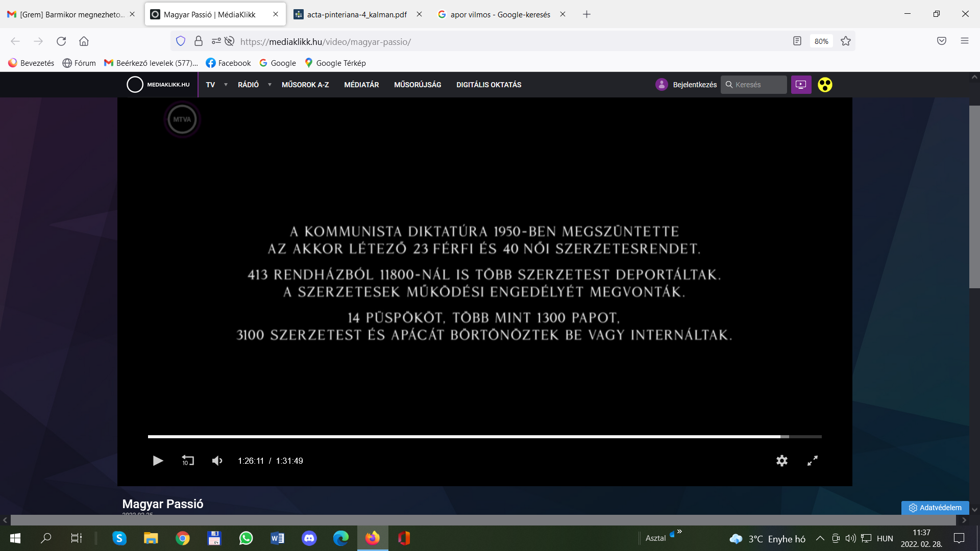Open the MediaKlikk.hu logo home link

(x=158, y=85)
